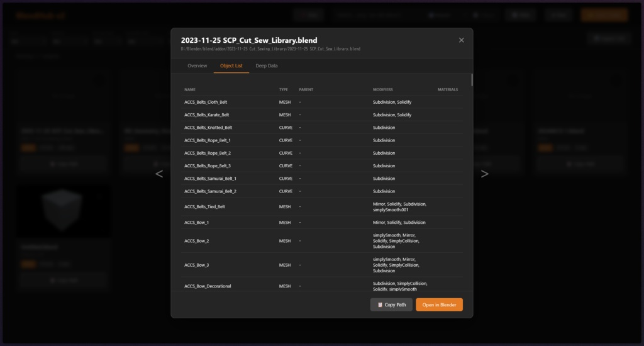The image size is (644, 346).
Task: Click modifiers cell of ACCS_Bow_1
Action: (x=399, y=222)
